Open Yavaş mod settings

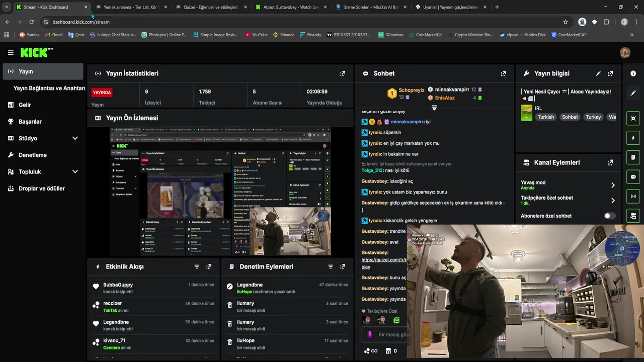pyautogui.click(x=568, y=185)
